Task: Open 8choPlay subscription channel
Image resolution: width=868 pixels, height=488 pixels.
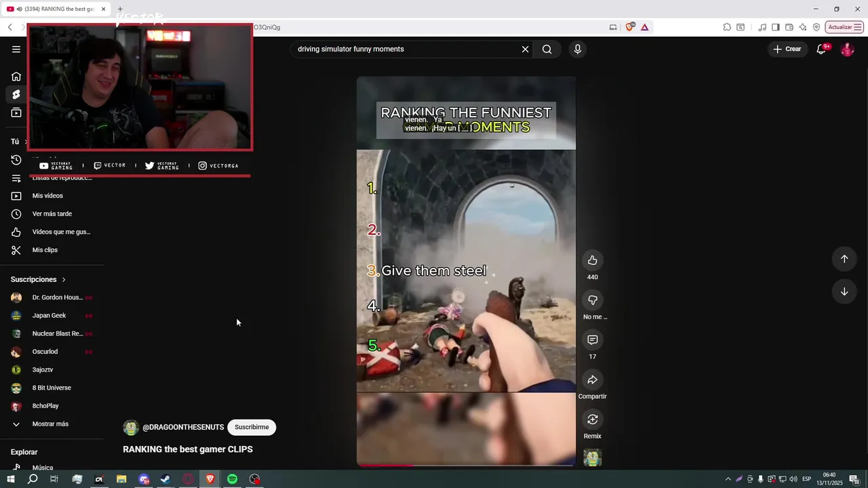Action: click(x=46, y=406)
